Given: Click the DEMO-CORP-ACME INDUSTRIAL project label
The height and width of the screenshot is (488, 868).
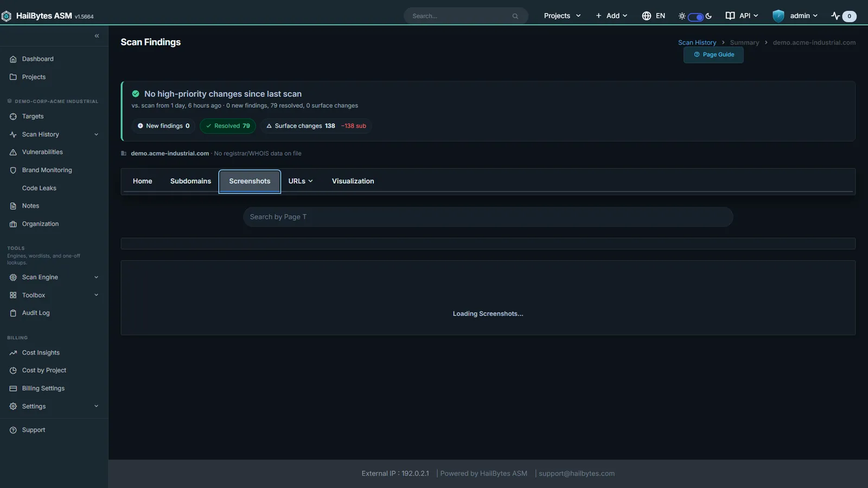Looking at the screenshot, I should tap(56, 101).
